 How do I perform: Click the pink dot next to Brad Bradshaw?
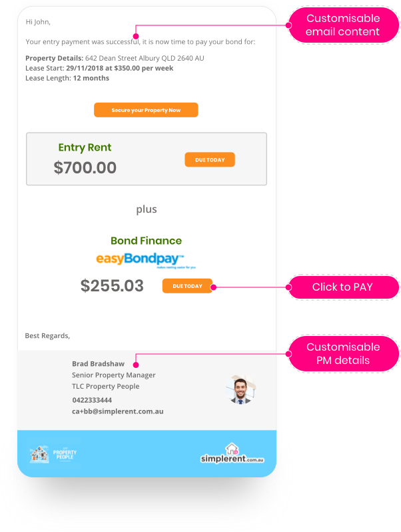click(136, 365)
